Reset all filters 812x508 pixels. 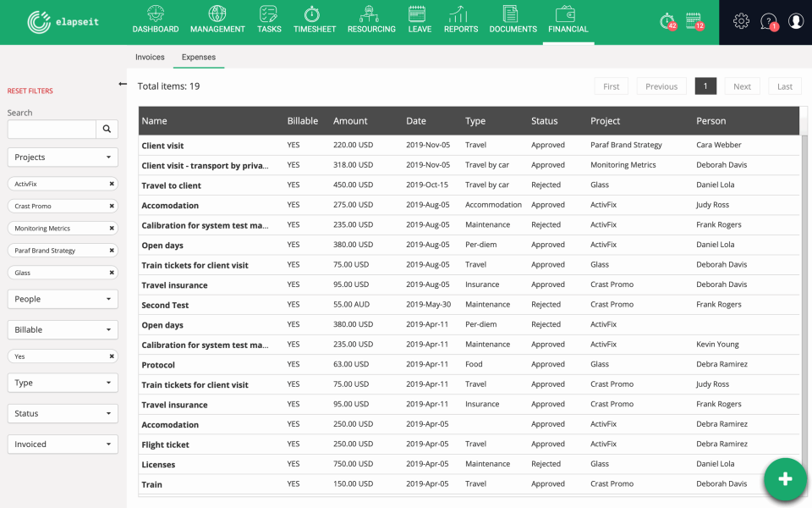30,91
